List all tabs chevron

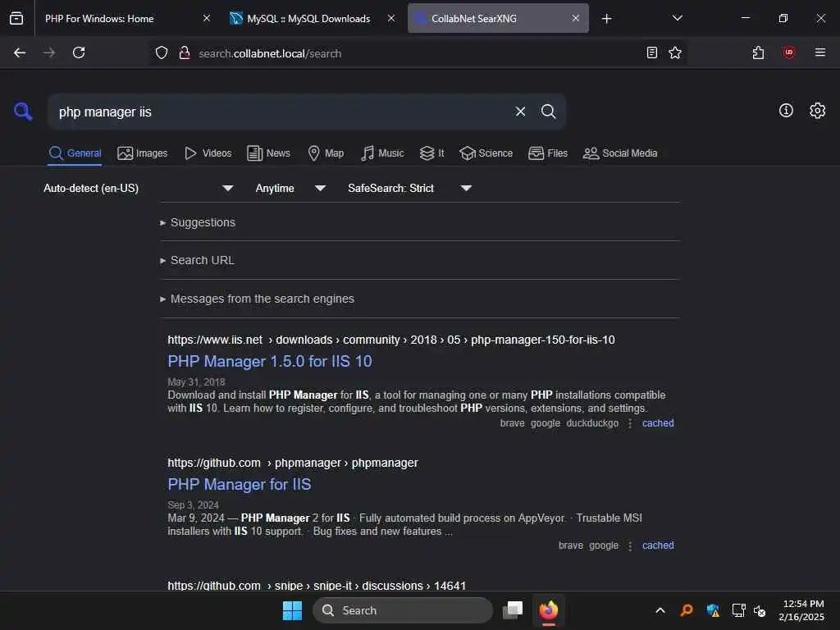(x=677, y=18)
